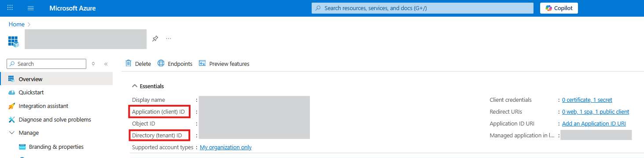Click the Application (client) ID label
The height and width of the screenshot is (158, 644).
[x=158, y=112]
